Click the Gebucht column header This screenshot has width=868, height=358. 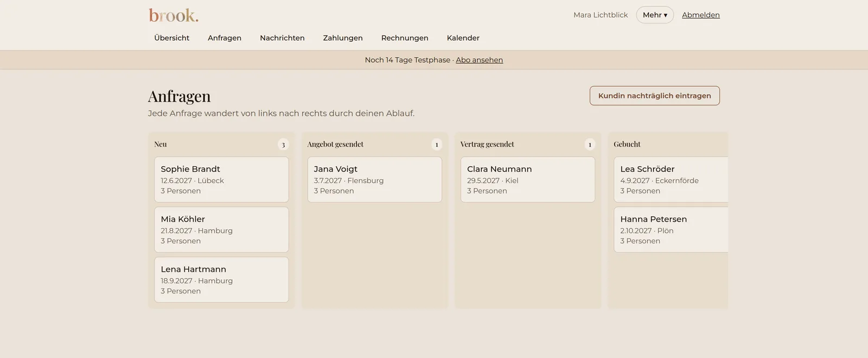(627, 145)
